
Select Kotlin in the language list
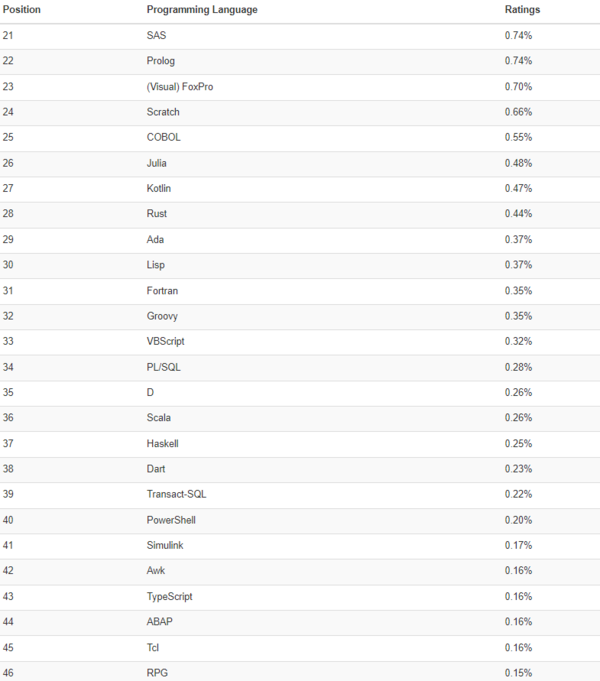[158, 188]
